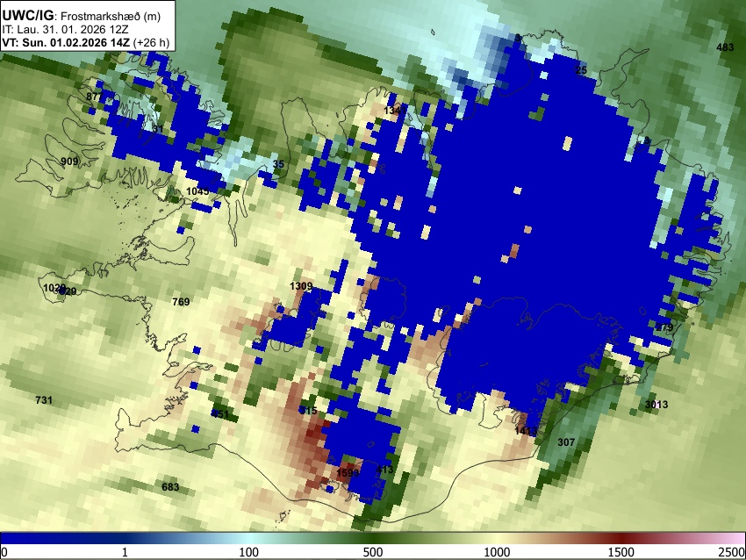Click the map value 31

click(158, 129)
